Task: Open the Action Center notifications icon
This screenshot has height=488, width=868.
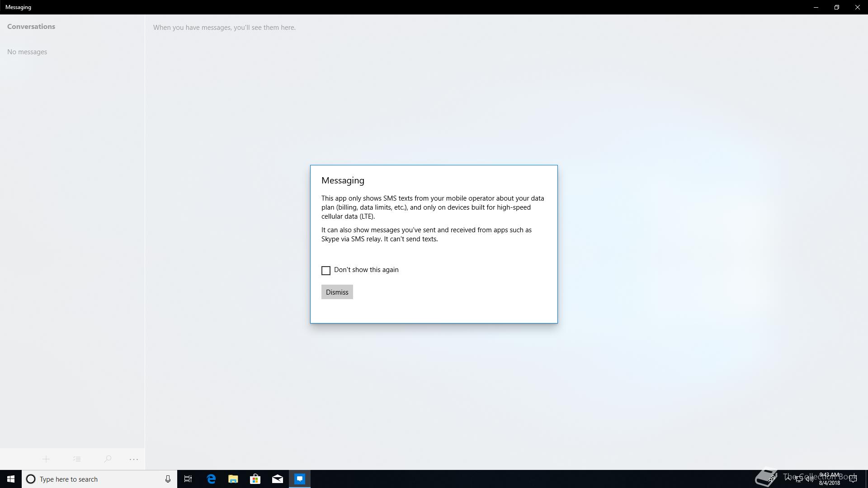Action: [853, 479]
